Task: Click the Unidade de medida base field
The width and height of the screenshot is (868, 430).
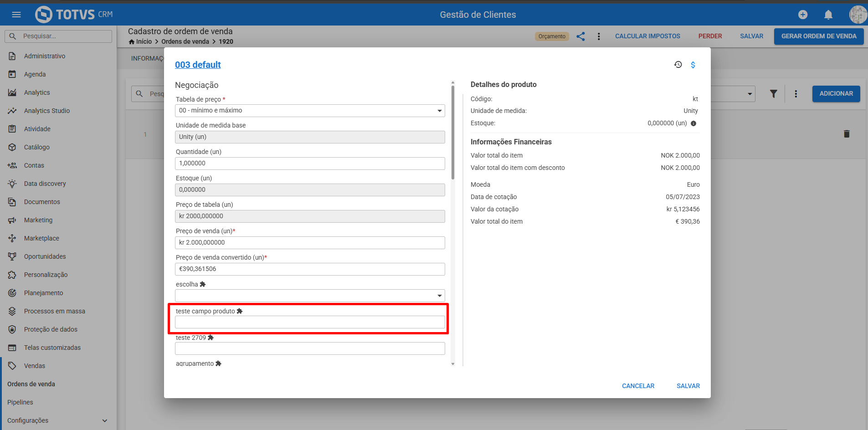Action: pos(310,137)
